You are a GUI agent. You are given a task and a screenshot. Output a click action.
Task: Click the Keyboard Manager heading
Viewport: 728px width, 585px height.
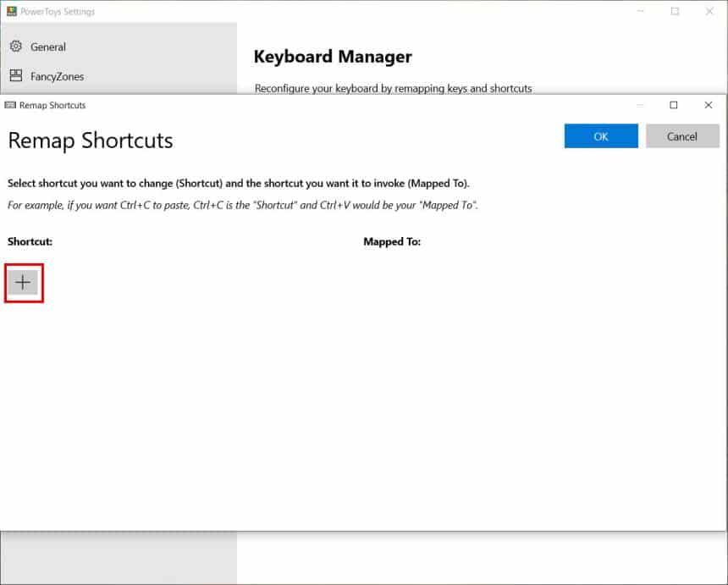pyautogui.click(x=333, y=57)
